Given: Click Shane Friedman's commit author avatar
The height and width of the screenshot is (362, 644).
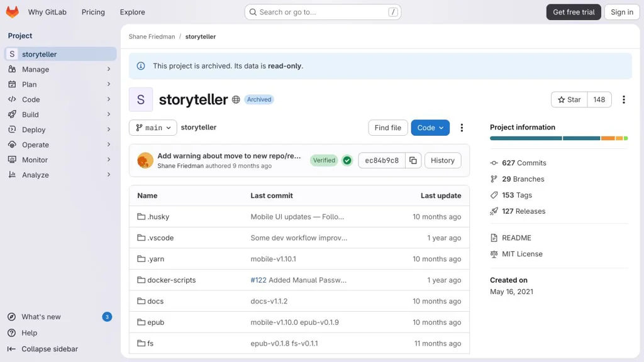Looking at the screenshot, I should pyautogui.click(x=145, y=160).
